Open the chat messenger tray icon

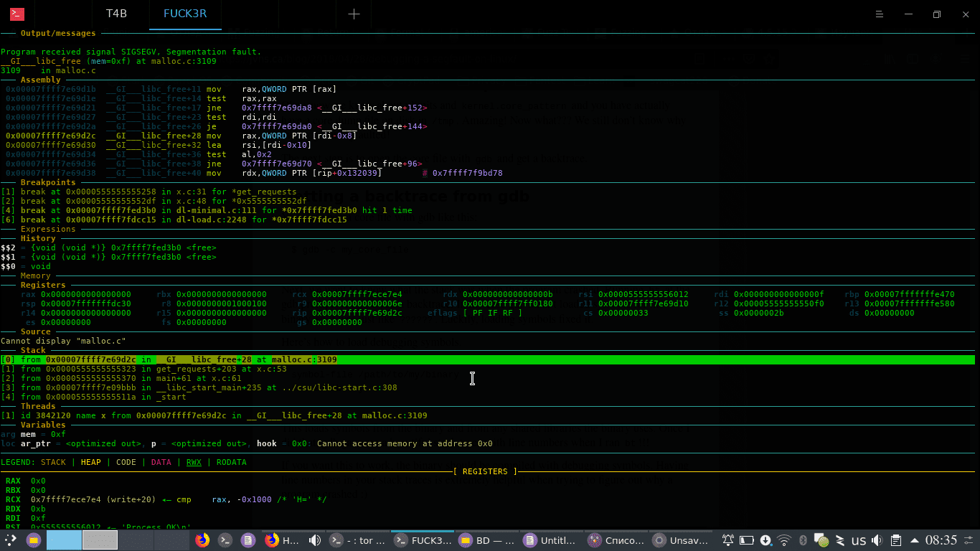(821, 540)
